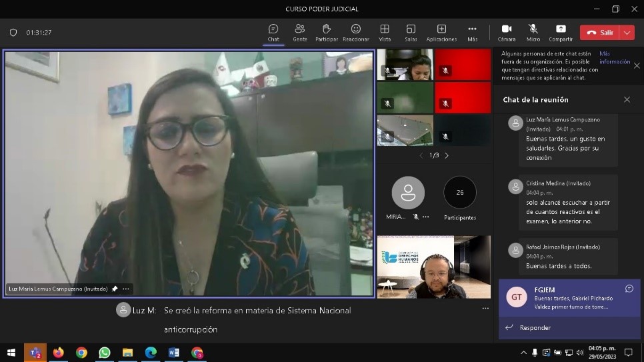Open the Chat panel icon
Screen dimensions: 644x362
[x=273, y=29]
